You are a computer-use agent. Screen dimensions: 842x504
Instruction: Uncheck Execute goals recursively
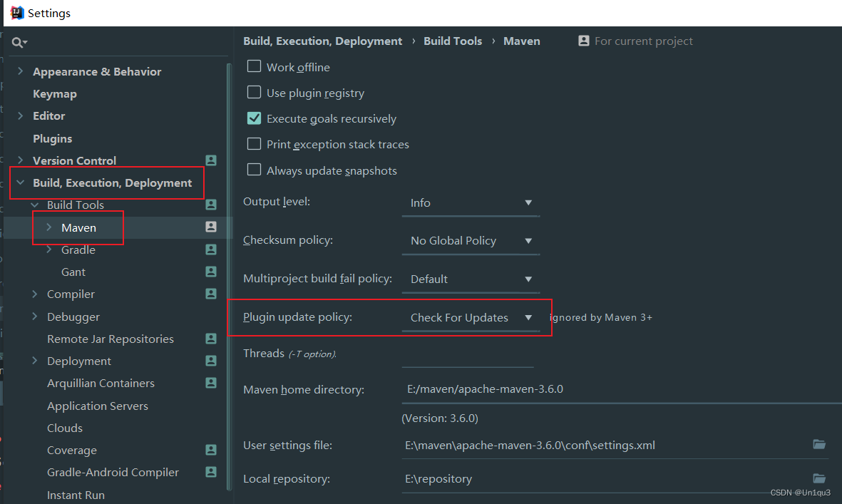(254, 118)
